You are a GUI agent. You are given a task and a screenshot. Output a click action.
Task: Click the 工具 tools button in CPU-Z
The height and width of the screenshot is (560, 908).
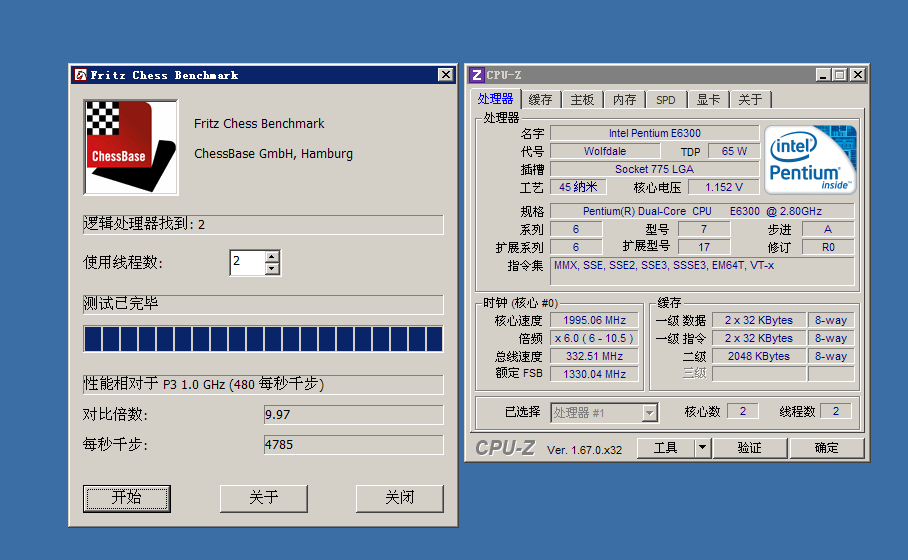pyautogui.click(x=665, y=448)
